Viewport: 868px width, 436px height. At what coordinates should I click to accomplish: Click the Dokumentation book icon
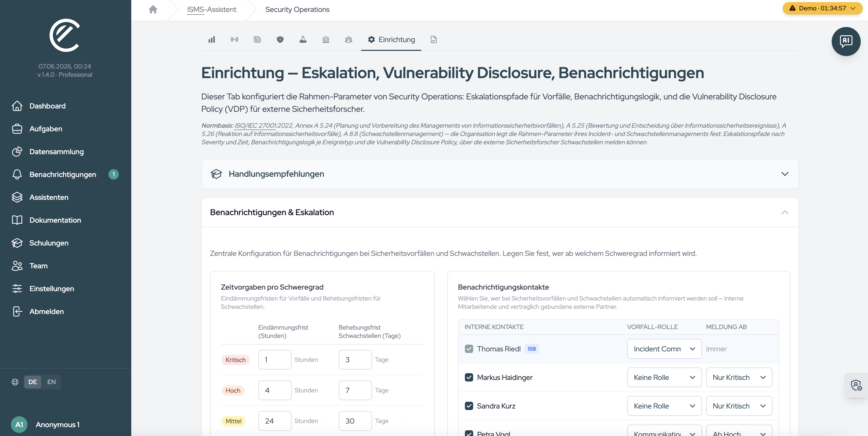(17, 220)
